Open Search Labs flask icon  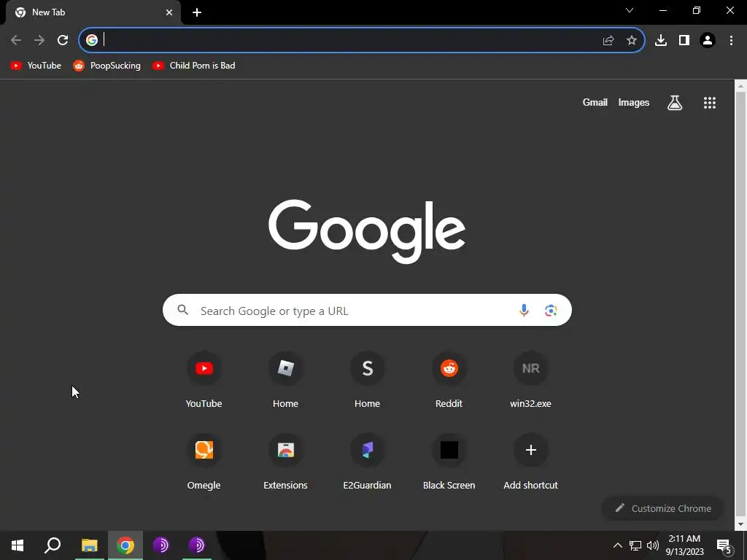[675, 102]
